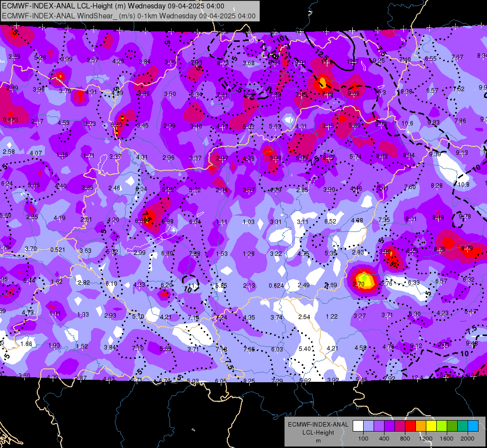Click the legend label 400
The width and height of the screenshot is (487, 448).
(384, 439)
